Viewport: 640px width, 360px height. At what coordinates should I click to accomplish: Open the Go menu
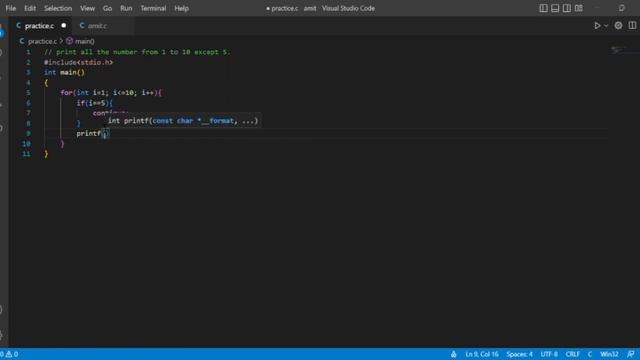107,8
